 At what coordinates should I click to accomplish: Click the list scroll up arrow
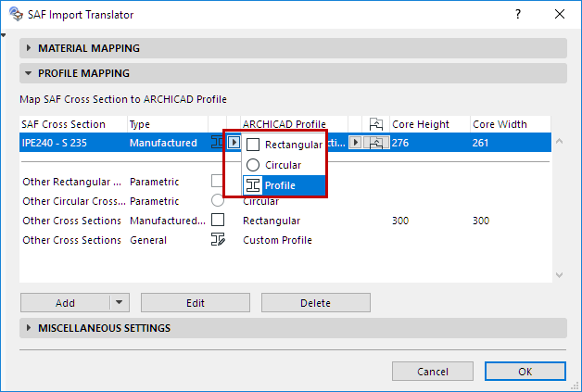coord(560,141)
